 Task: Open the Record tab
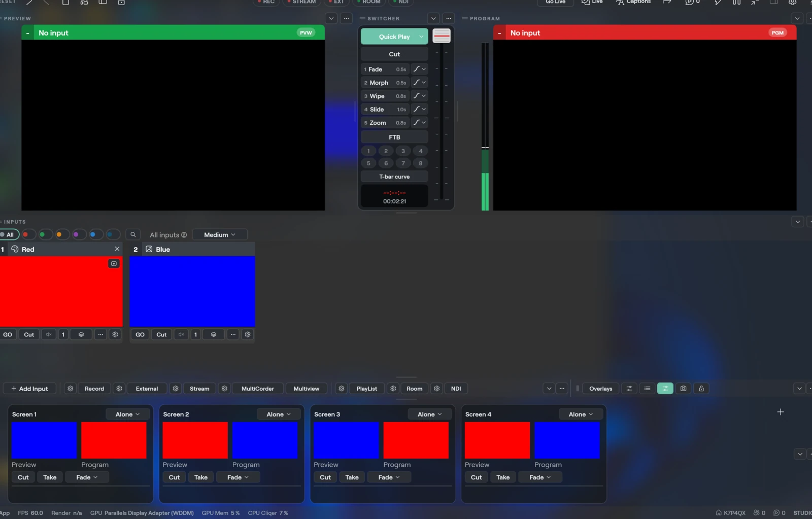click(94, 389)
